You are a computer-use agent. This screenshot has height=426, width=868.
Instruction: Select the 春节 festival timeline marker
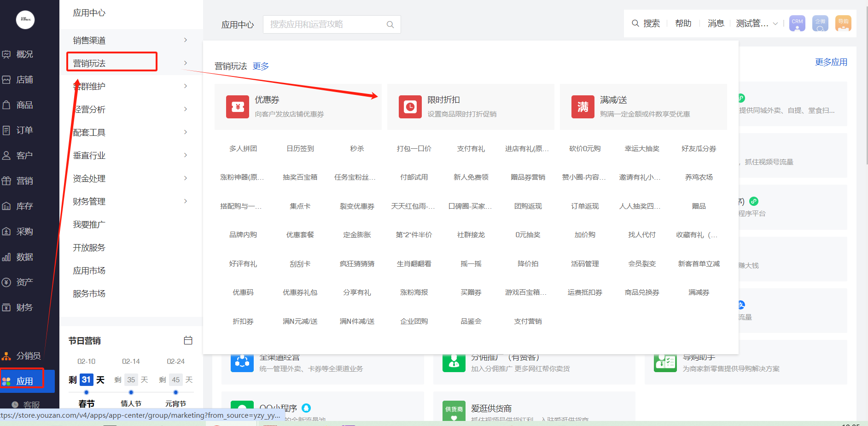[87, 392]
